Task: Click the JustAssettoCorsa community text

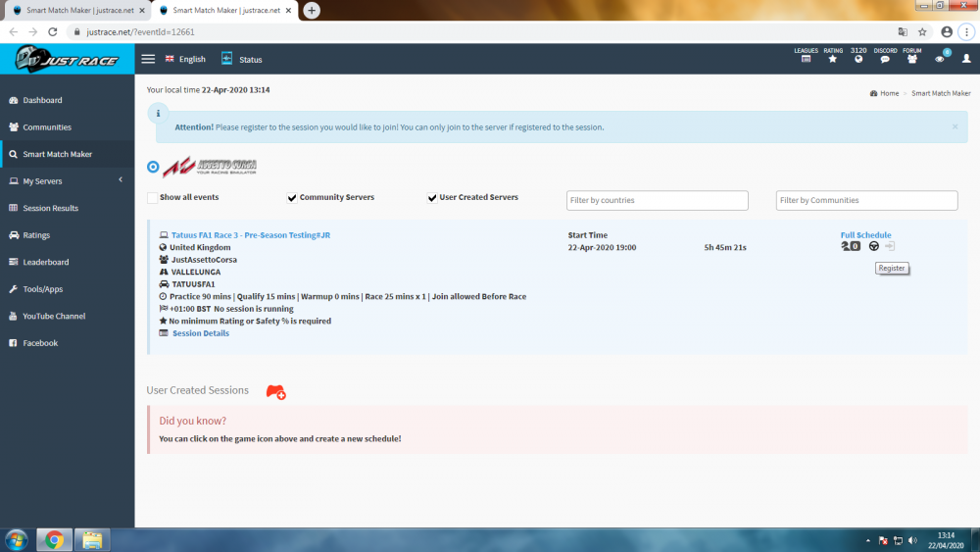Action: 204,260
